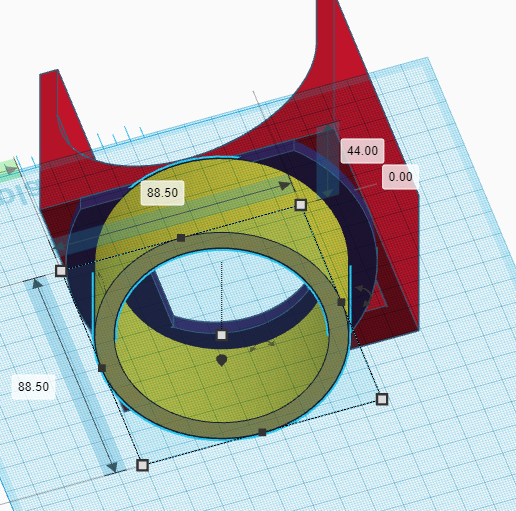Select the black mid-edge handle under the 88.50 top label

coord(181,238)
